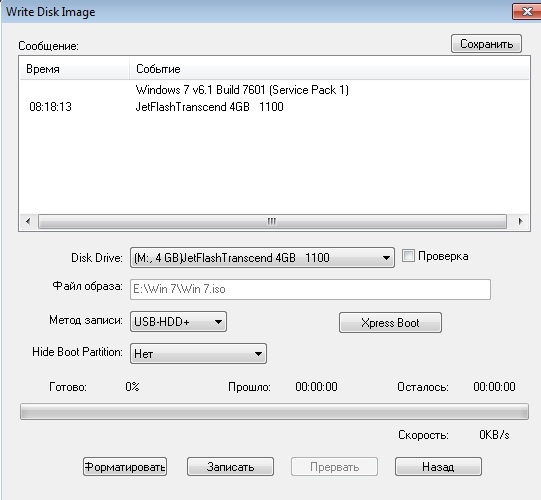The width and height of the screenshot is (541, 500).
Task: Click the Сохранить button
Action: pyautogui.click(x=486, y=43)
